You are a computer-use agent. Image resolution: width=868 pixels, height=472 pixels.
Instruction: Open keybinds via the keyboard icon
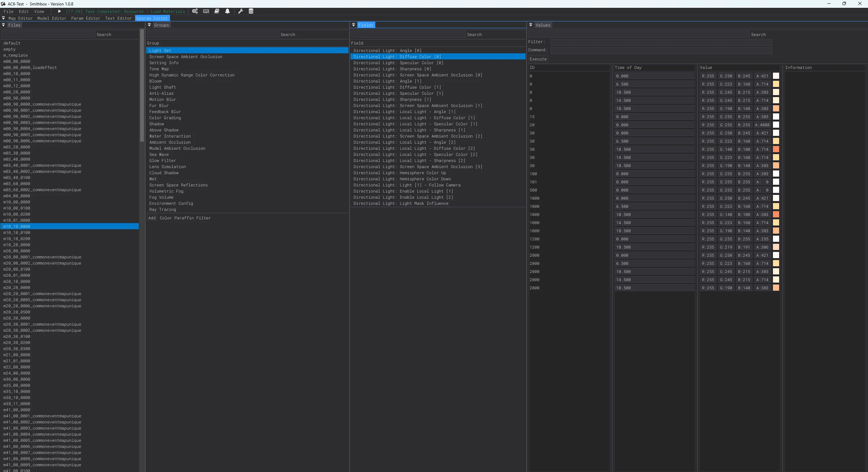tap(206, 11)
